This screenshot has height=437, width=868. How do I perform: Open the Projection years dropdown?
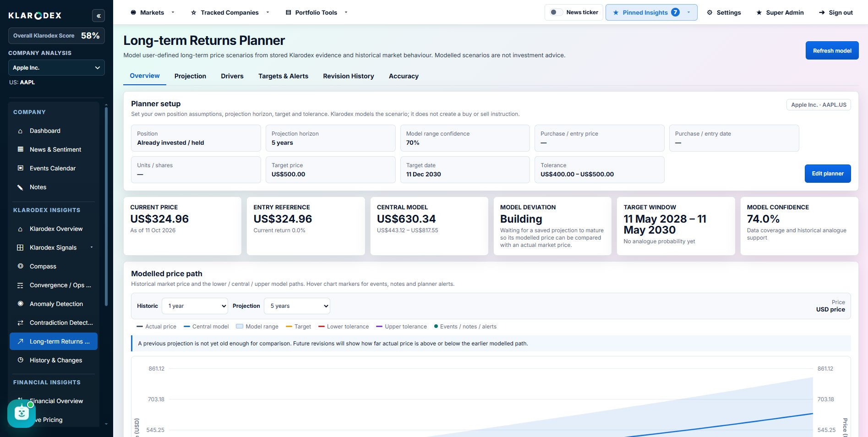coord(297,306)
